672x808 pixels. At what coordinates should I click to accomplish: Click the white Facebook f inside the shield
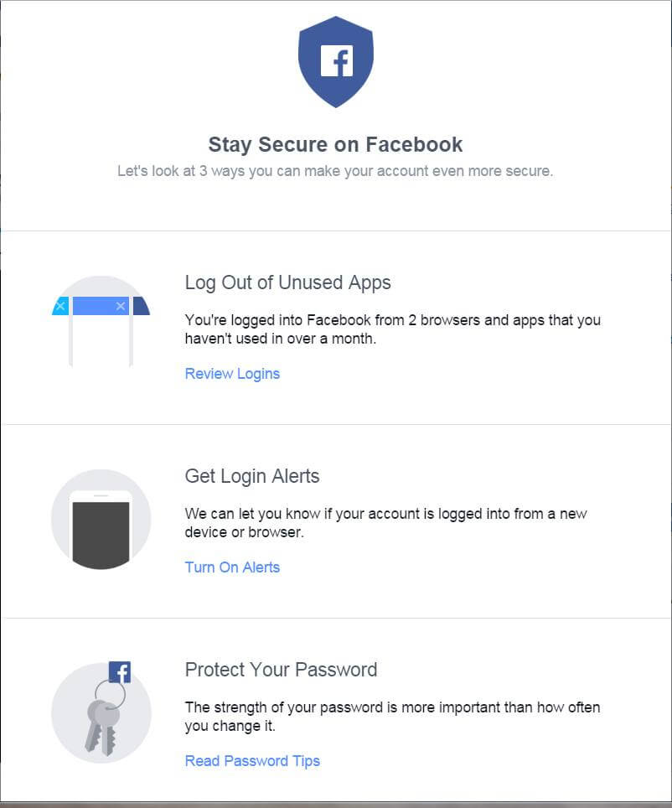click(337, 61)
